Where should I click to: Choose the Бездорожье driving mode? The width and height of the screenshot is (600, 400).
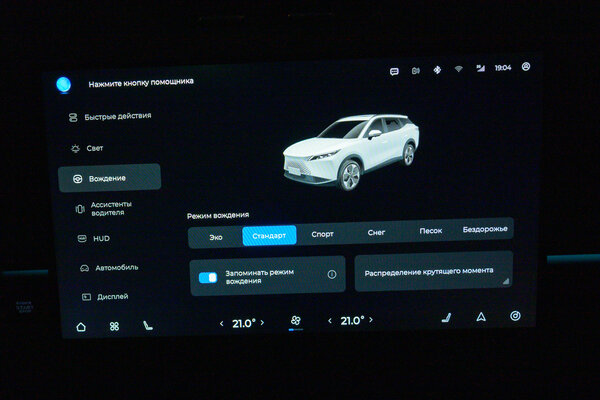tap(485, 229)
